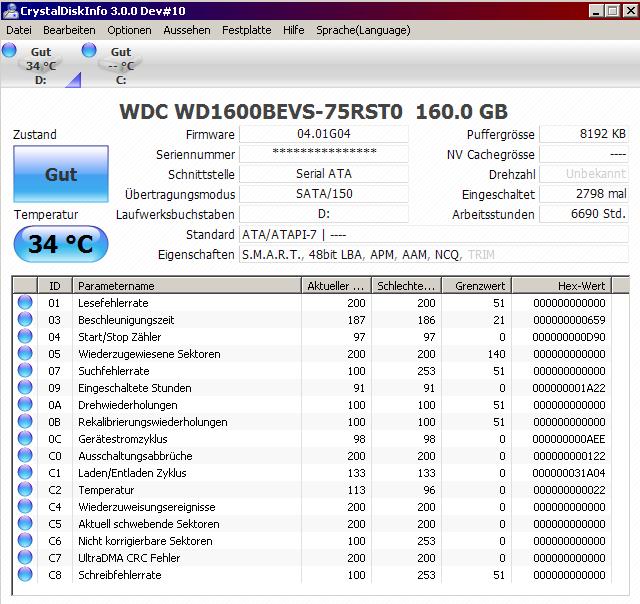Select hex value 000000031A04
The width and height of the screenshot is (640, 604).
(x=569, y=473)
